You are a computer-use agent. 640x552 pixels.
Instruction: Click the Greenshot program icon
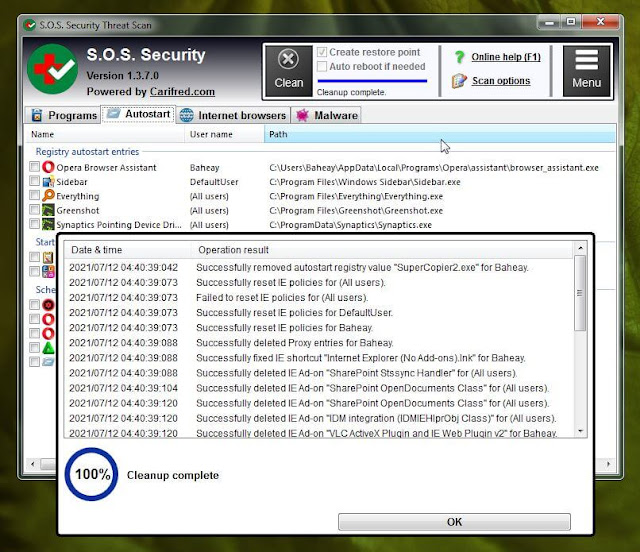tap(48, 210)
